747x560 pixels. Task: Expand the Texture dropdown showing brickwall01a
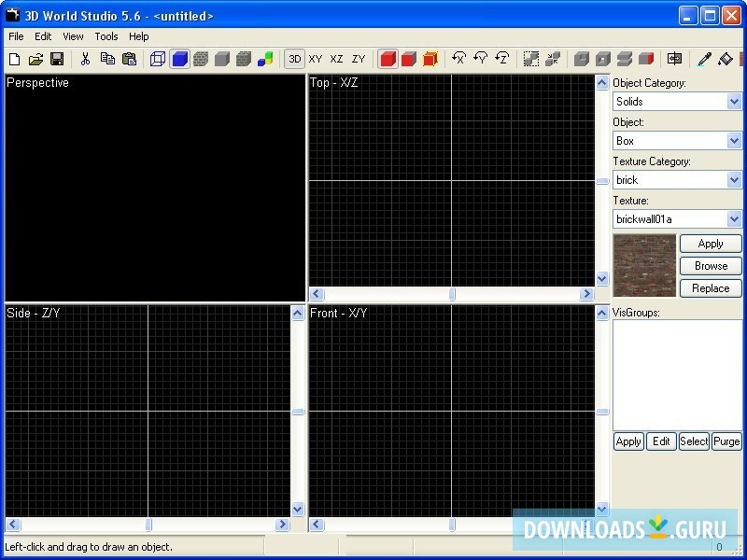(x=734, y=219)
